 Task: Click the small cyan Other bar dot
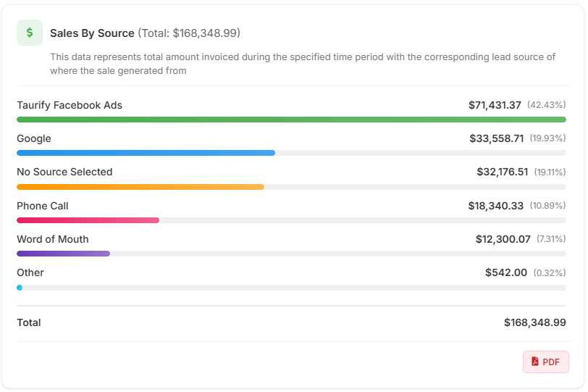tap(20, 288)
